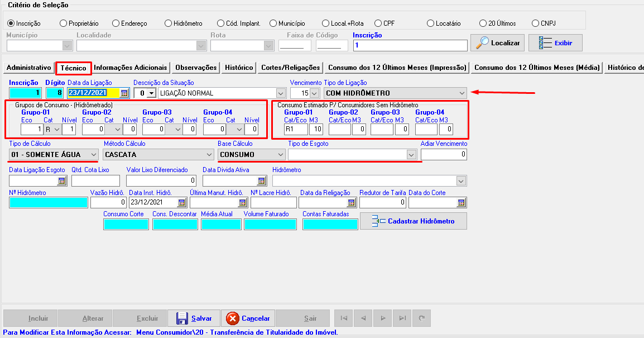
Task: Open the Tipo de Cálculo dropdown
Action: point(93,154)
